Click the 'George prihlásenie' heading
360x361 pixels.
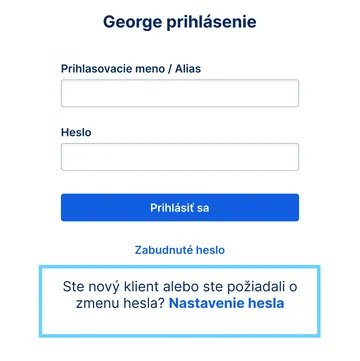click(x=180, y=22)
